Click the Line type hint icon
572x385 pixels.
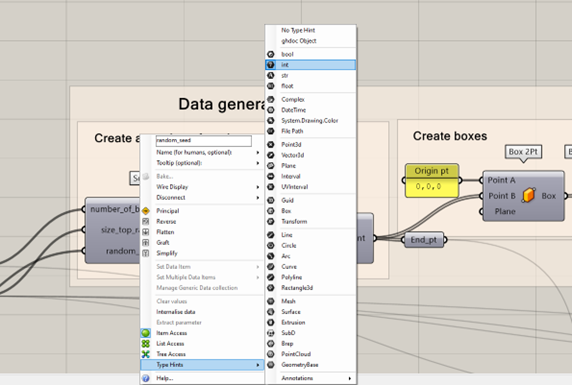coord(271,235)
